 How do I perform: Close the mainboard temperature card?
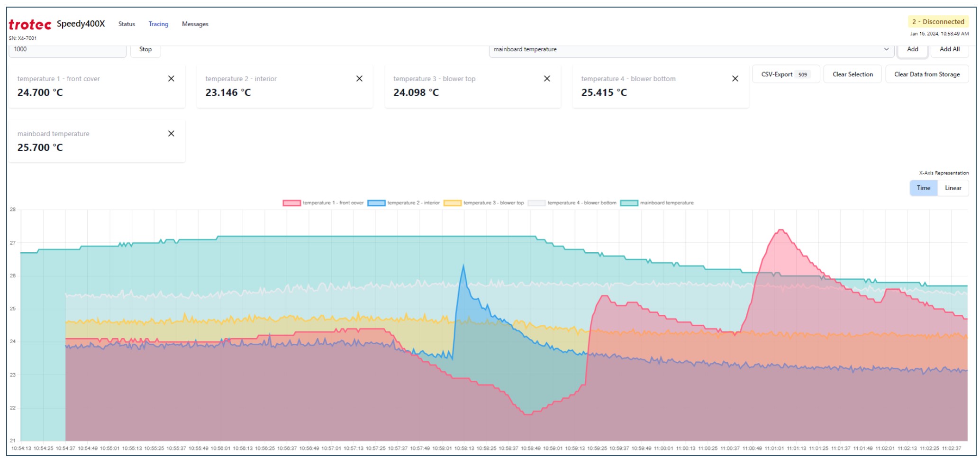171,134
